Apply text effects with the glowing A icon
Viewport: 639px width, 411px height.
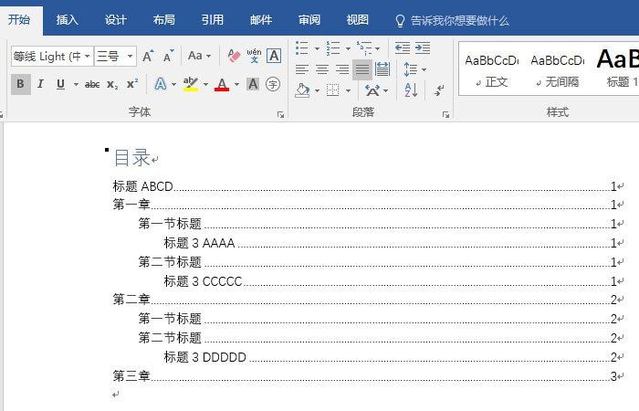[x=160, y=84]
